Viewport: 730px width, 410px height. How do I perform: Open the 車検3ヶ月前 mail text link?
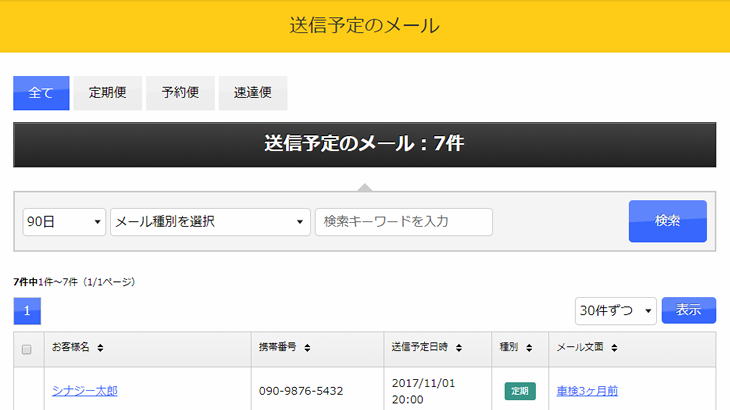point(587,391)
